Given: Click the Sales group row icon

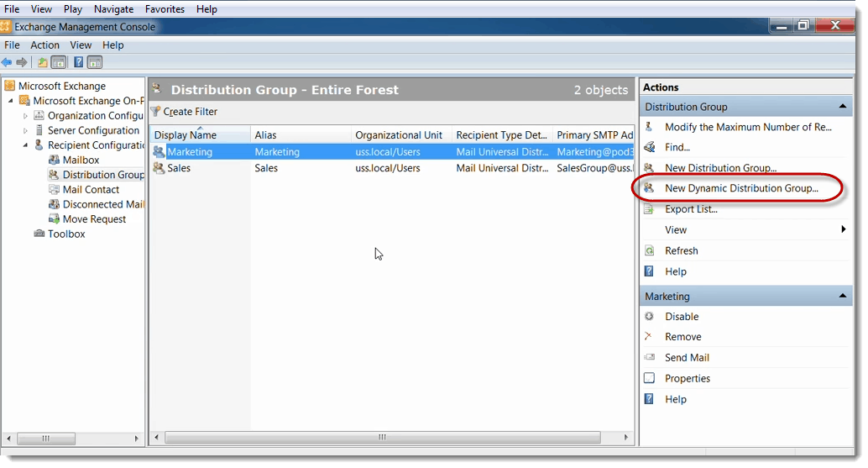Looking at the screenshot, I should click(x=159, y=168).
